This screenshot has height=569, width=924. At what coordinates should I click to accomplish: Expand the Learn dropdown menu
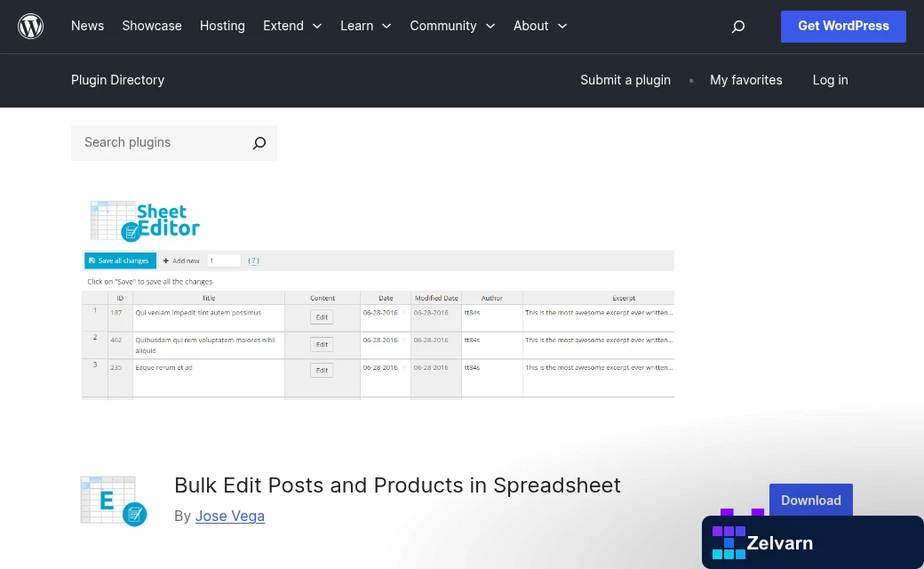point(366,26)
